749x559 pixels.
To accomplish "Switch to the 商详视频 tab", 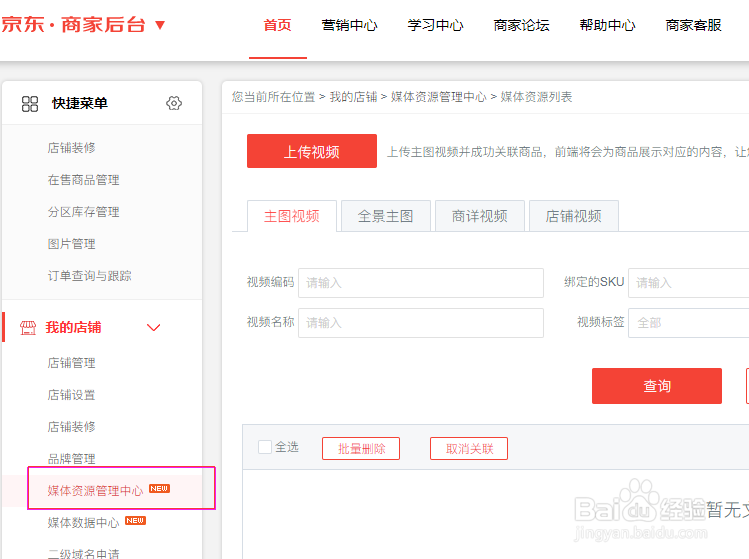I will click(480, 216).
